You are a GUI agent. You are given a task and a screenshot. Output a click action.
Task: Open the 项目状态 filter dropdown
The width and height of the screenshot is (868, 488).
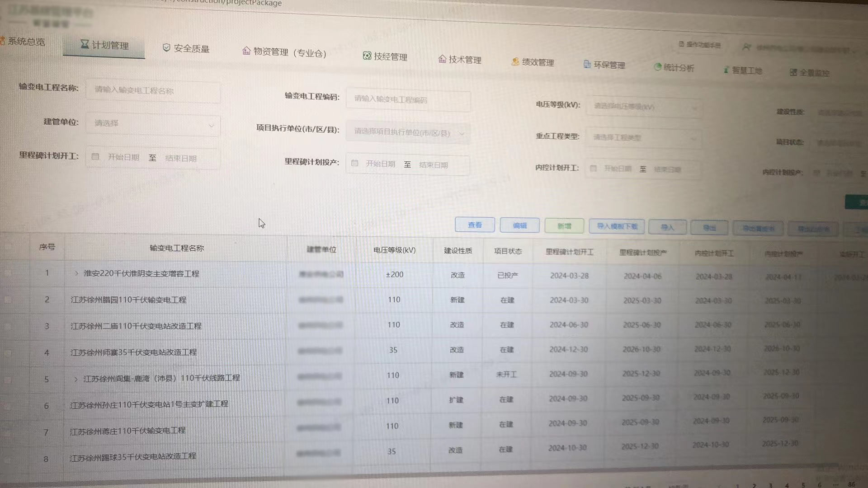(840, 143)
